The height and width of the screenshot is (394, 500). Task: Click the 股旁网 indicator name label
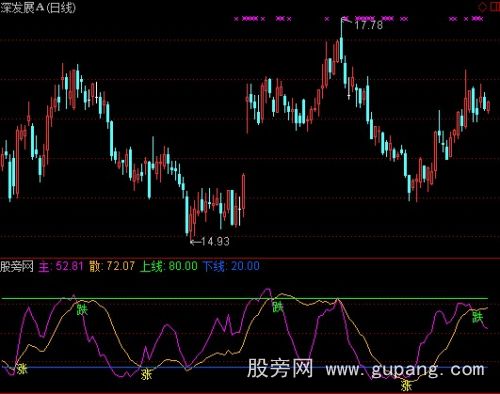17,266
